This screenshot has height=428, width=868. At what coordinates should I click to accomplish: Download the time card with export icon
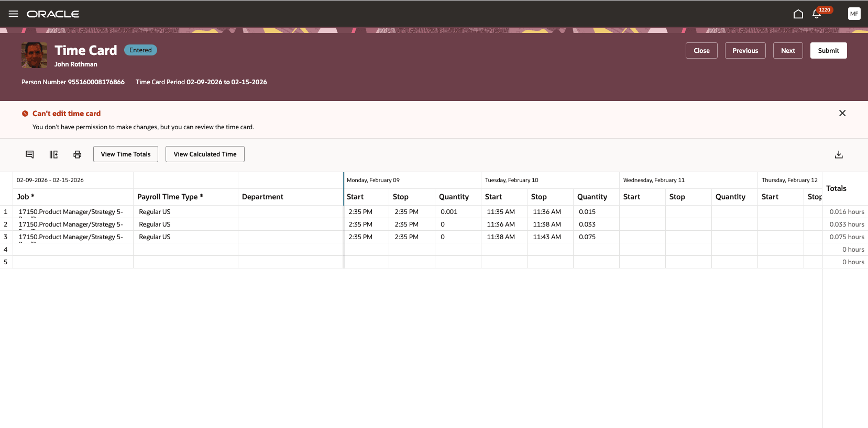(x=839, y=154)
